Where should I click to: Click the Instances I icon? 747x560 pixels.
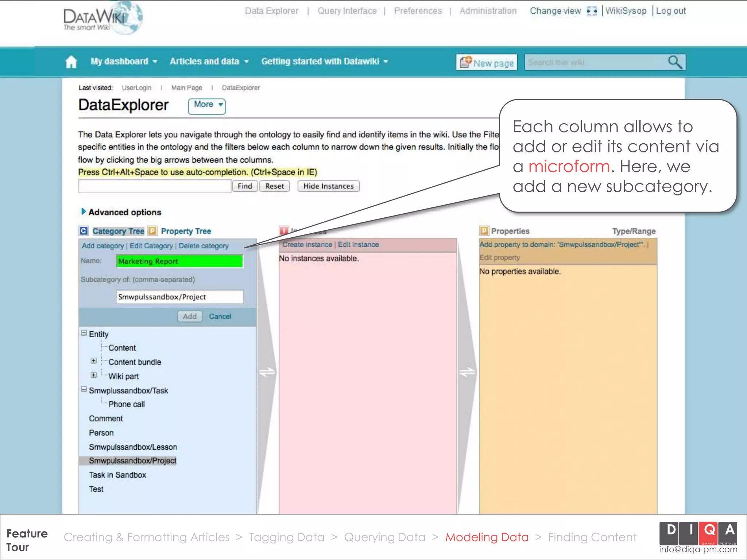pos(284,231)
